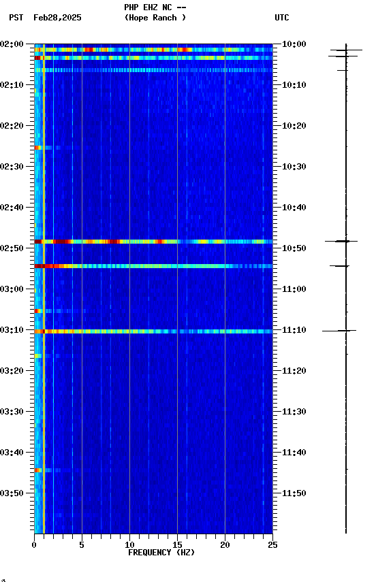This screenshot has width=376, height=588.
Task: Click the 10:30 UTC time label
Action: 294,167
